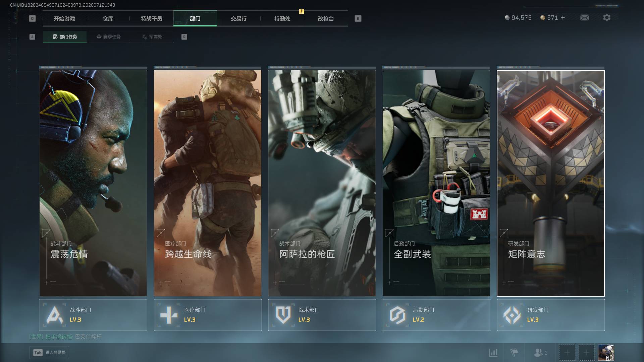The image size is (644, 362).
Task: Switch to the 仓库 tab
Action: (x=108, y=19)
